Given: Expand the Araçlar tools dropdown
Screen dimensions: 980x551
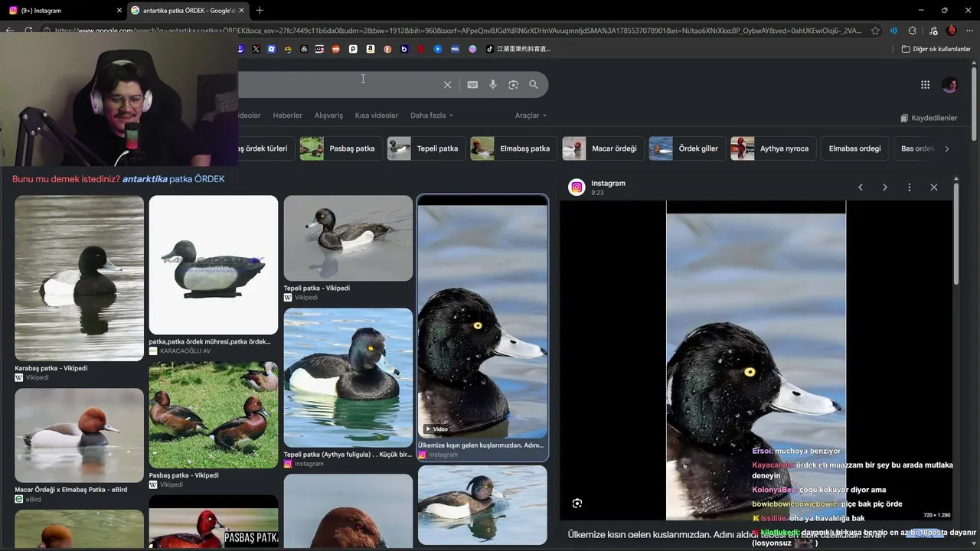Looking at the screenshot, I should click(531, 116).
